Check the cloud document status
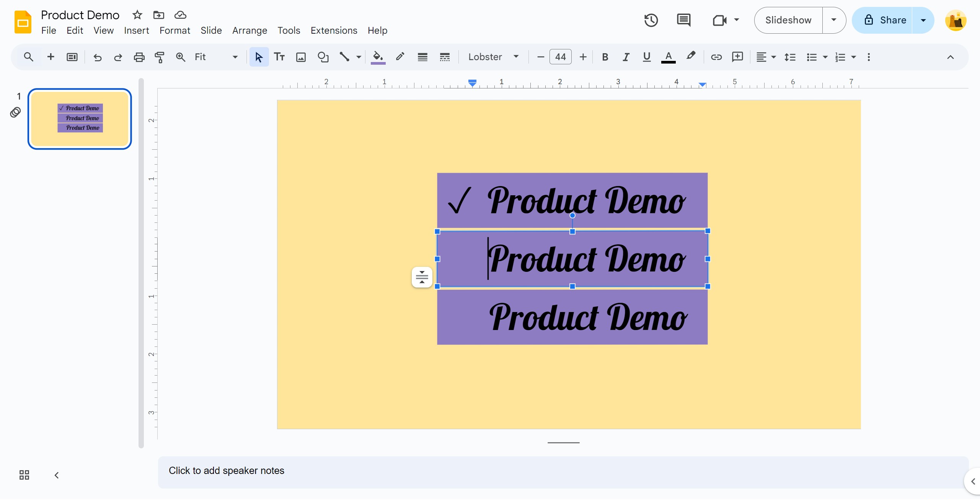The image size is (980, 500). tap(180, 15)
